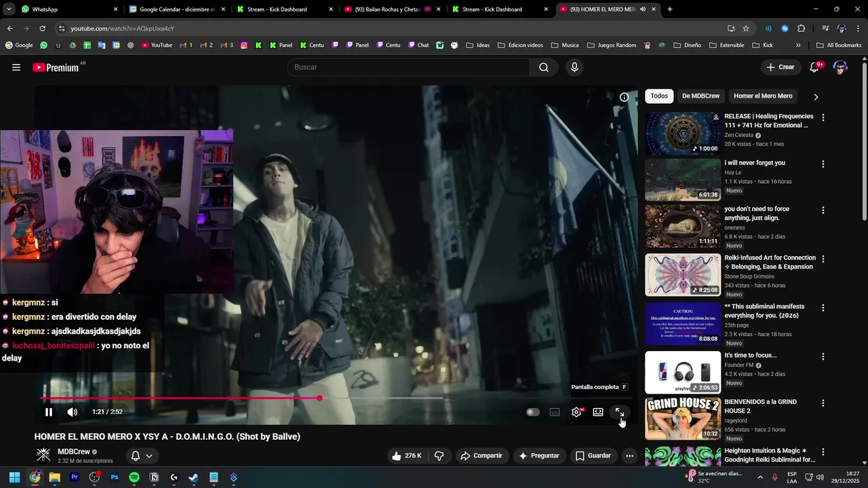Reload the page with refresh icon
Viewport: 868px width, 488px height.
42,28
